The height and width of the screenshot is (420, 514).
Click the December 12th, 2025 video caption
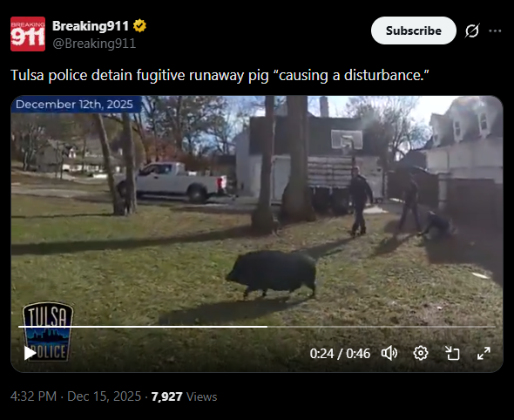pyautogui.click(x=74, y=105)
